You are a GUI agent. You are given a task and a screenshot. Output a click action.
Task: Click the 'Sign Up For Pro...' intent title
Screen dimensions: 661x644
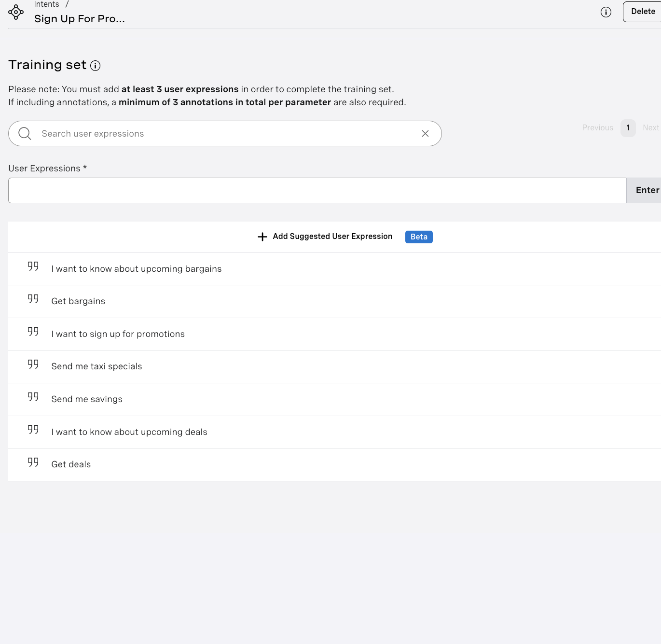[x=80, y=19]
